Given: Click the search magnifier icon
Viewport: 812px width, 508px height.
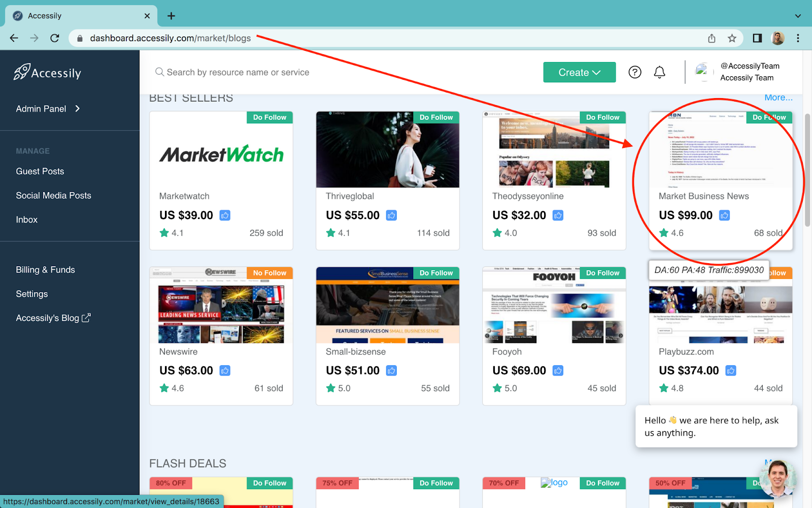Looking at the screenshot, I should point(159,72).
